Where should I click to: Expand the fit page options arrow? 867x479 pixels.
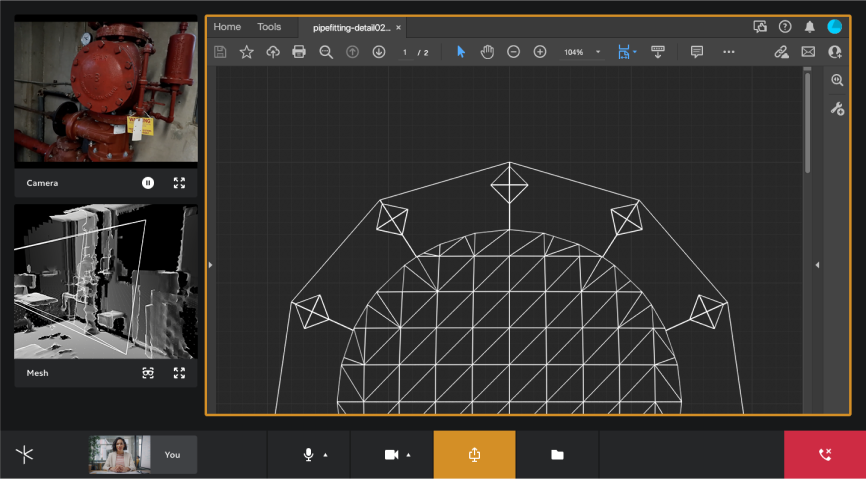(634, 52)
